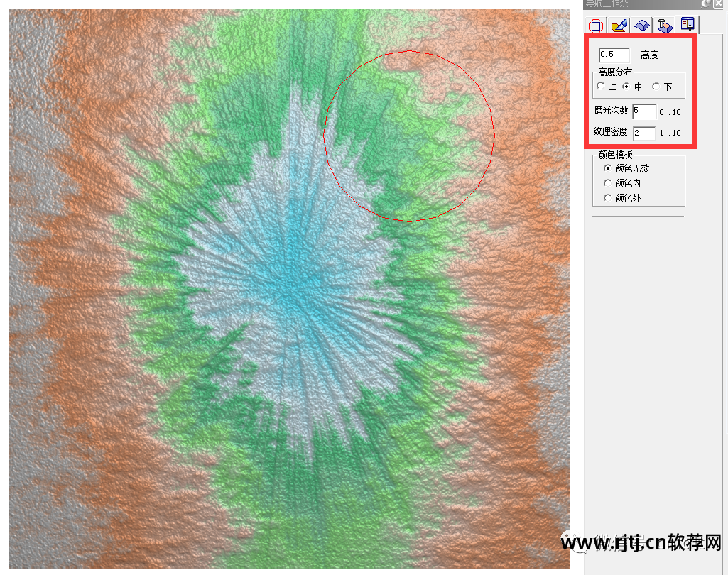This screenshot has width=728, height=575.
Task: Click the 颜色模板 group title
Action: [616, 155]
